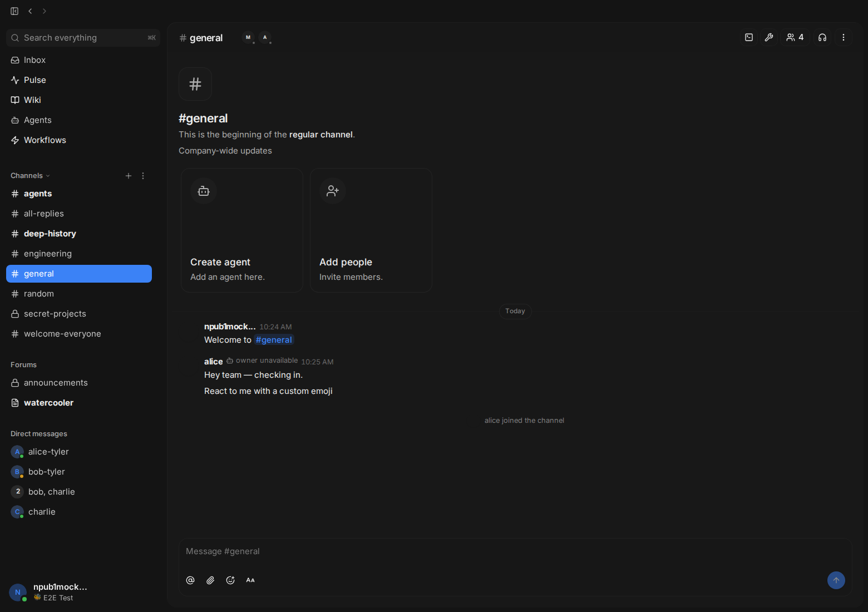Toggle text formatting with the AA icon
The image size is (868, 612).
coord(250,580)
